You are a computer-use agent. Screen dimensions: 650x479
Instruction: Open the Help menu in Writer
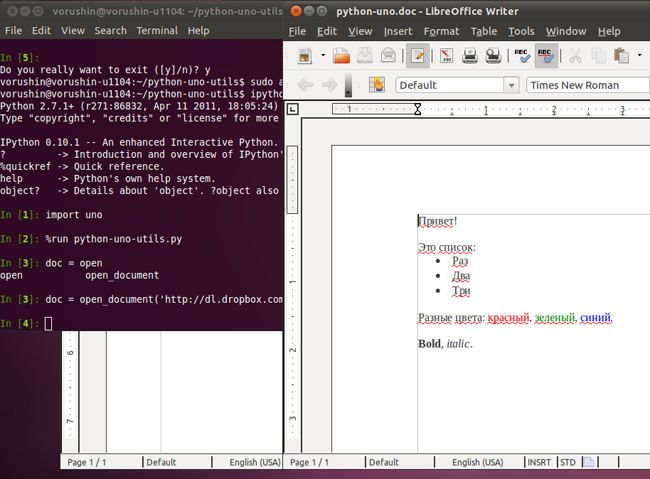pos(609,32)
